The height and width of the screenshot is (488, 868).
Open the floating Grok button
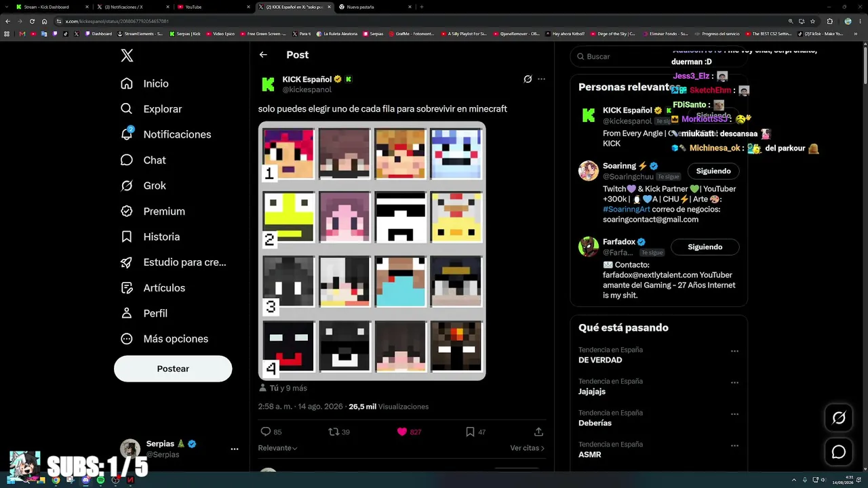[x=839, y=418]
